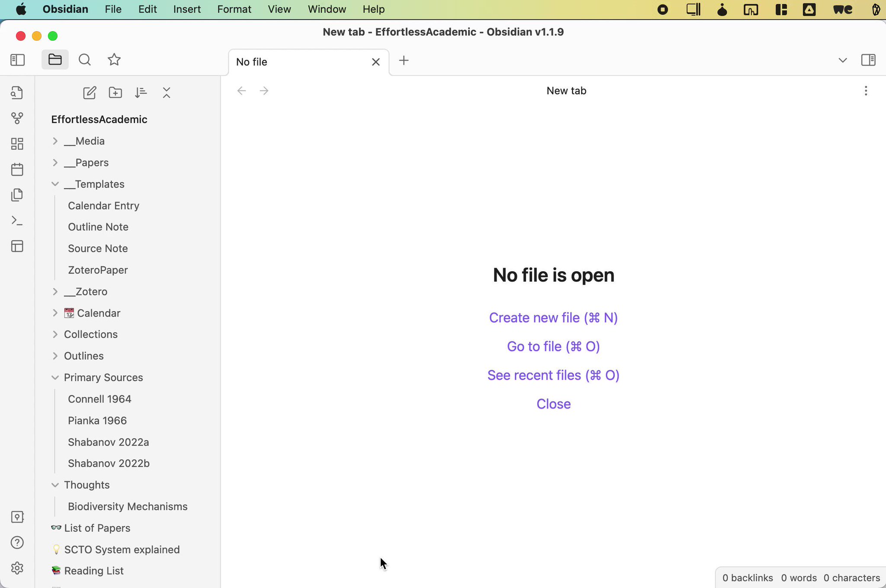Click the 0 words status item
The image size is (886, 588).
799,578
